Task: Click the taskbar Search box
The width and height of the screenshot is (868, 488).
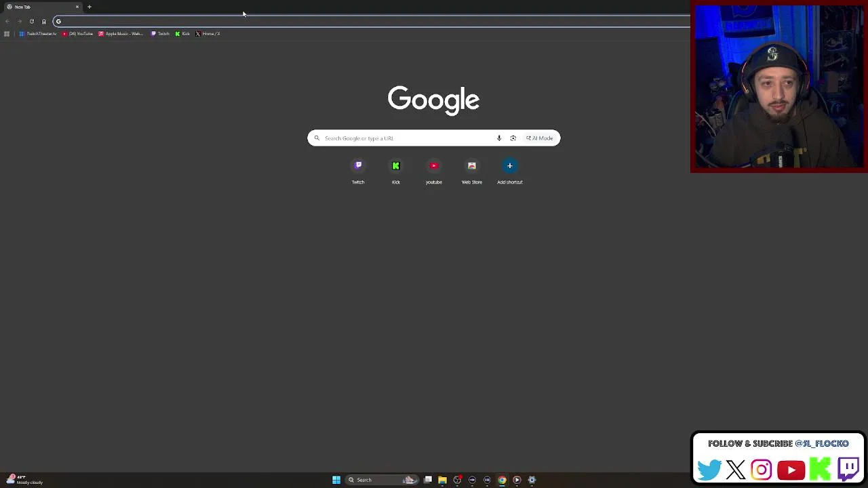Action: [x=381, y=480]
